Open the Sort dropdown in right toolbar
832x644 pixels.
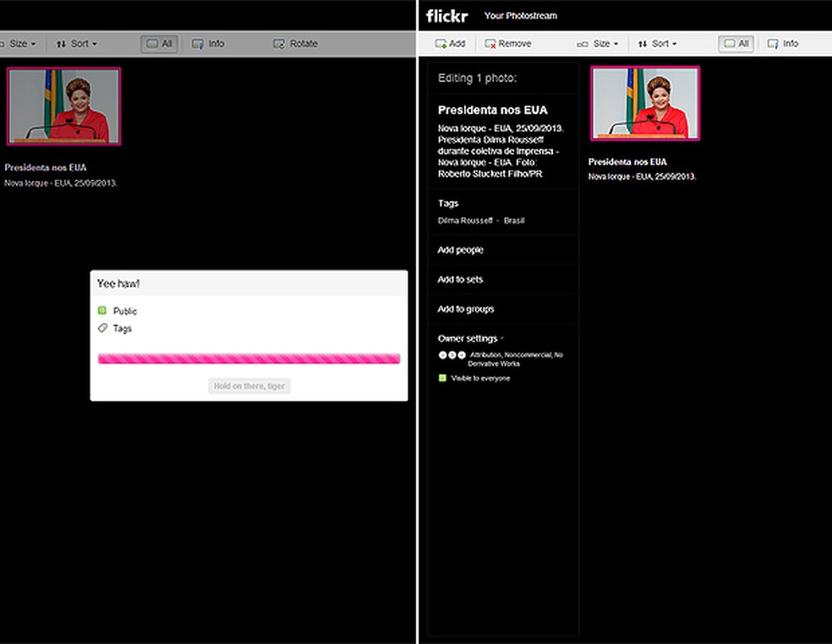[658, 43]
